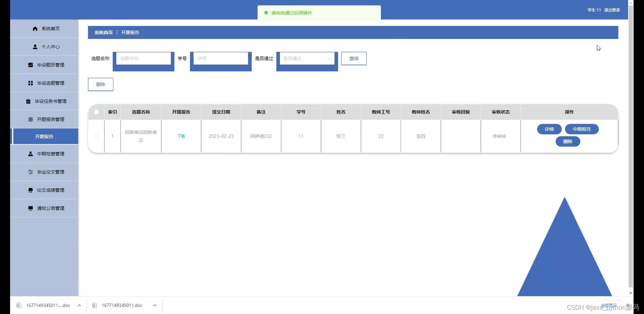
Task: Click the 张三 name cell
Action: [x=341, y=136]
